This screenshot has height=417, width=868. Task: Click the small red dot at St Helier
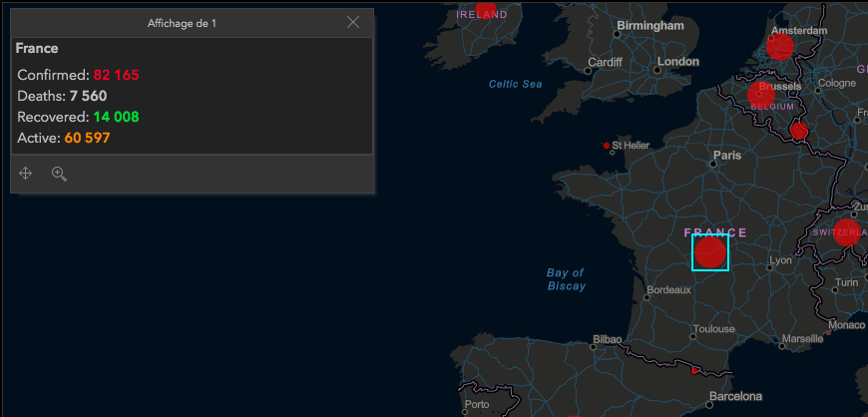607,146
